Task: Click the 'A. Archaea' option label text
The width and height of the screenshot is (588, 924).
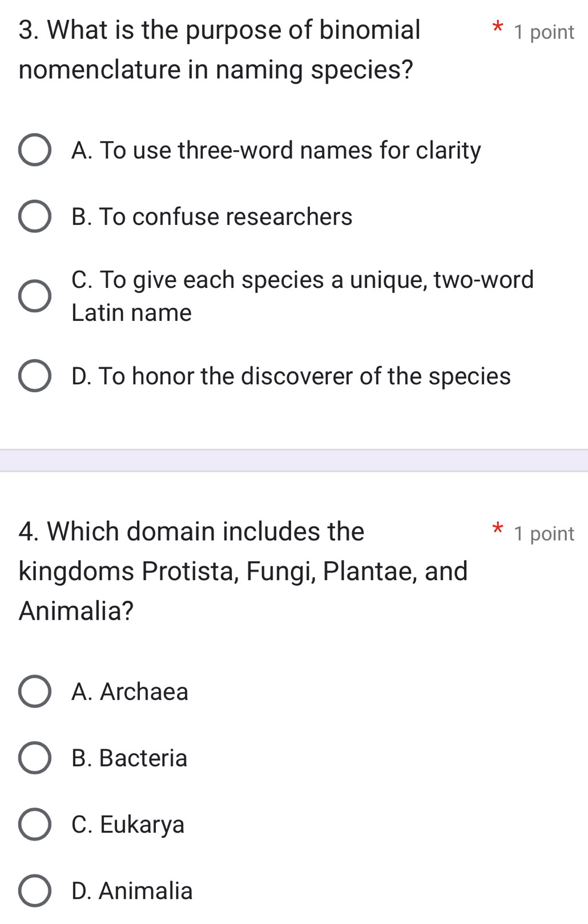Action: [x=130, y=692]
